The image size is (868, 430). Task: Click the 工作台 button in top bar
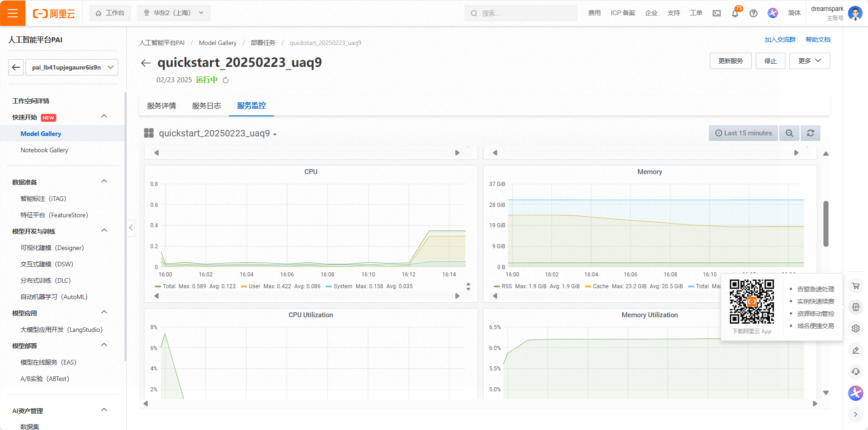point(110,13)
